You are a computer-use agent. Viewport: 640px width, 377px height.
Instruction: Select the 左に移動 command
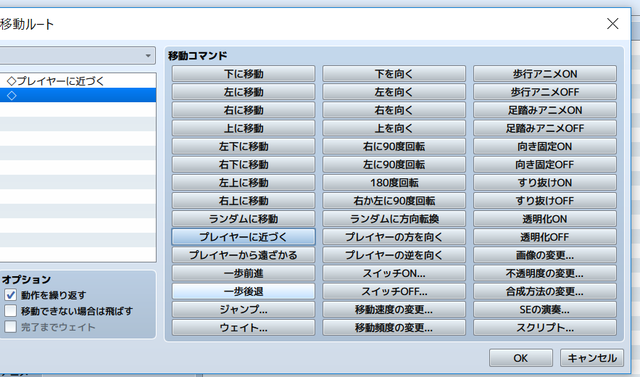click(243, 92)
